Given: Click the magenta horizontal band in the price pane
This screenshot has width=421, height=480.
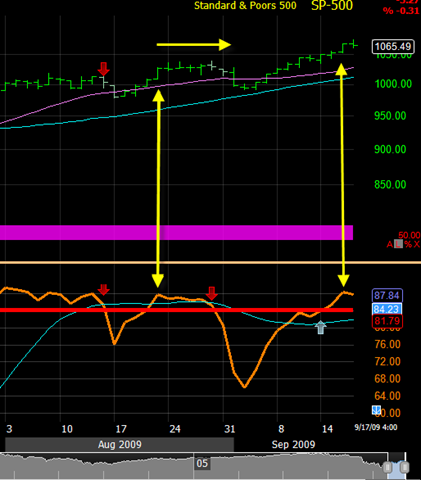Looking at the screenshot, I should click(x=176, y=232).
